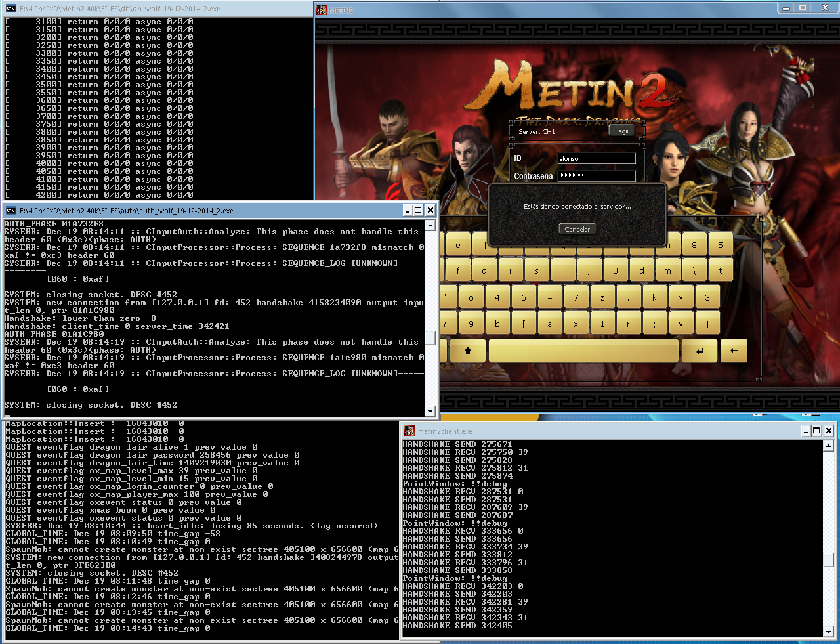Tap the '0' key on virtual keyboard
This screenshot has width=840, height=644.
[x=616, y=270]
